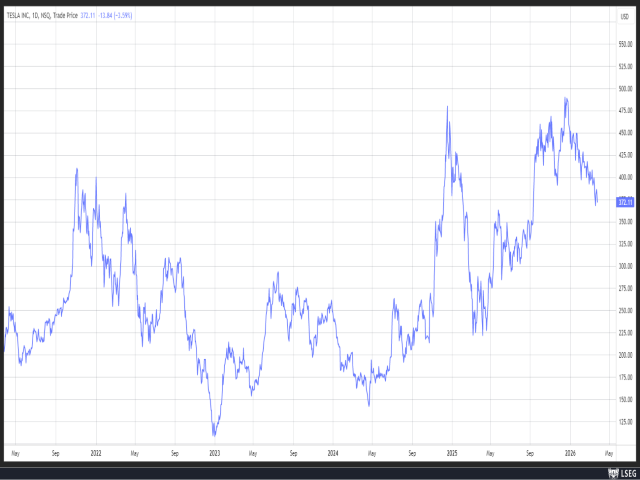This screenshot has height=480, width=640.
Task: Click the 2023 label on time axis
Action: point(215,453)
